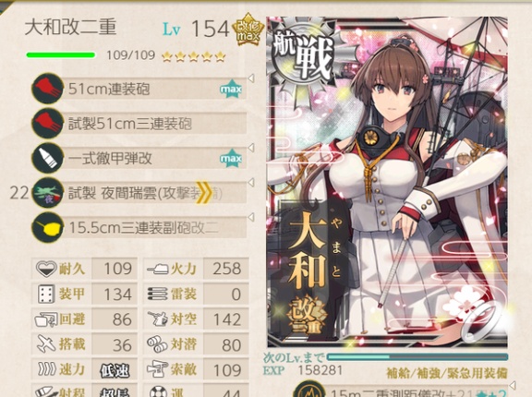Click the 夜間瑞雲 seaplane icon

(x=48, y=193)
